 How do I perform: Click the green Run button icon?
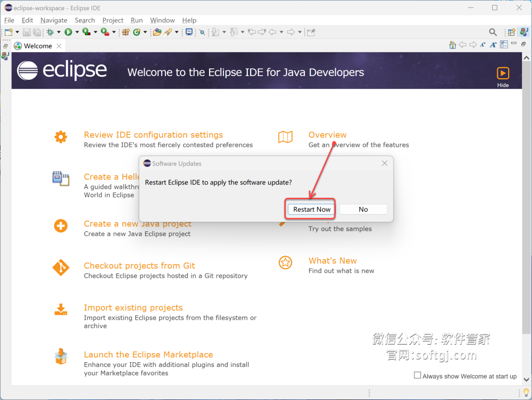(x=68, y=32)
